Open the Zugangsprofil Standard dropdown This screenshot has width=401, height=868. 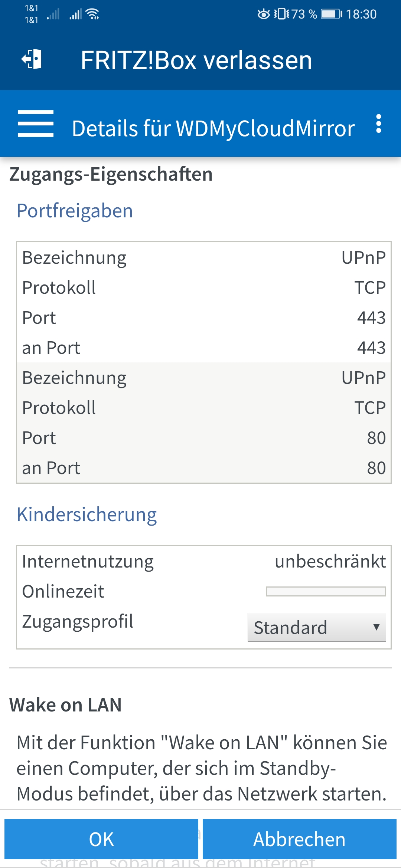[317, 627]
